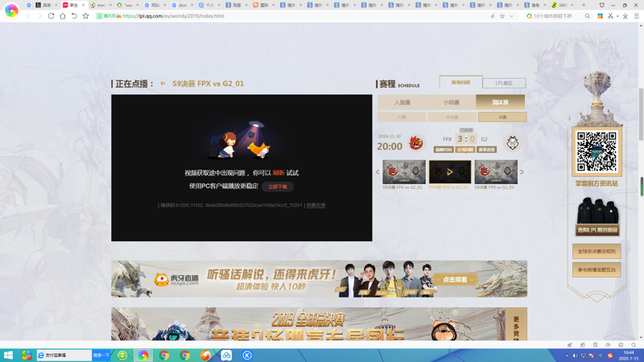The height and width of the screenshot is (362, 644).
Task: Show next videos with right carousel arrow
Action: [522, 172]
